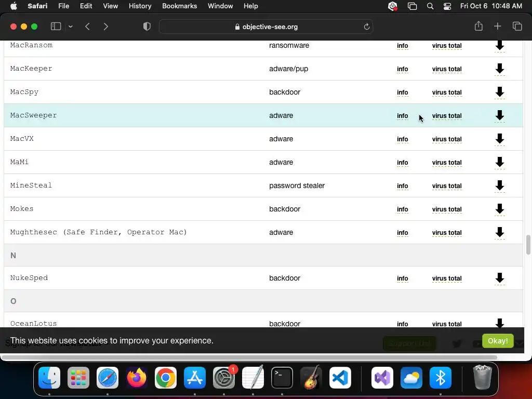Image resolution: width=532 pixels, height=399 pixels.
Task: Select the ransomware type text
Action: click(289, 45)
